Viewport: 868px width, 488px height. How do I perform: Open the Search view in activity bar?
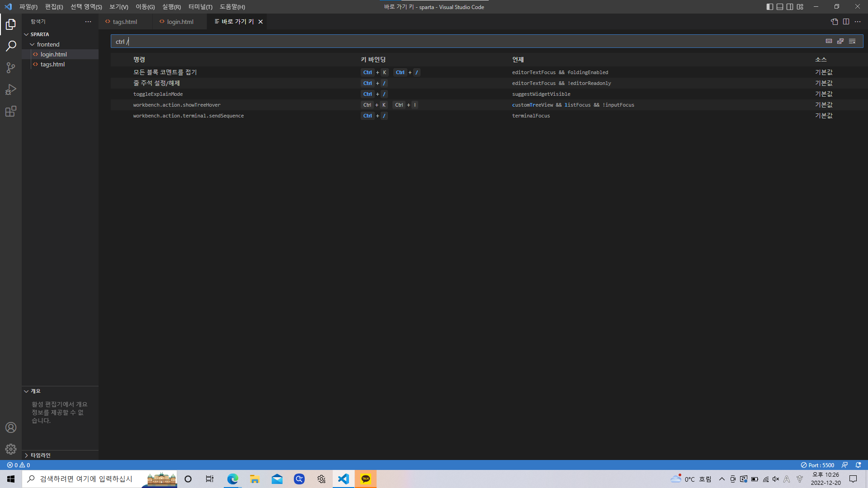[x=11, y=46]
